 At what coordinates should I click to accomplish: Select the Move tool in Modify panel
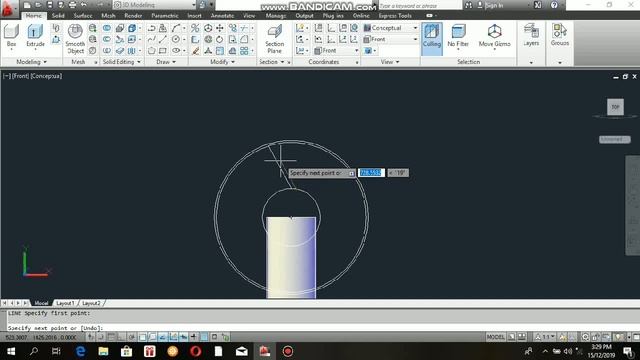coord(220,28)
